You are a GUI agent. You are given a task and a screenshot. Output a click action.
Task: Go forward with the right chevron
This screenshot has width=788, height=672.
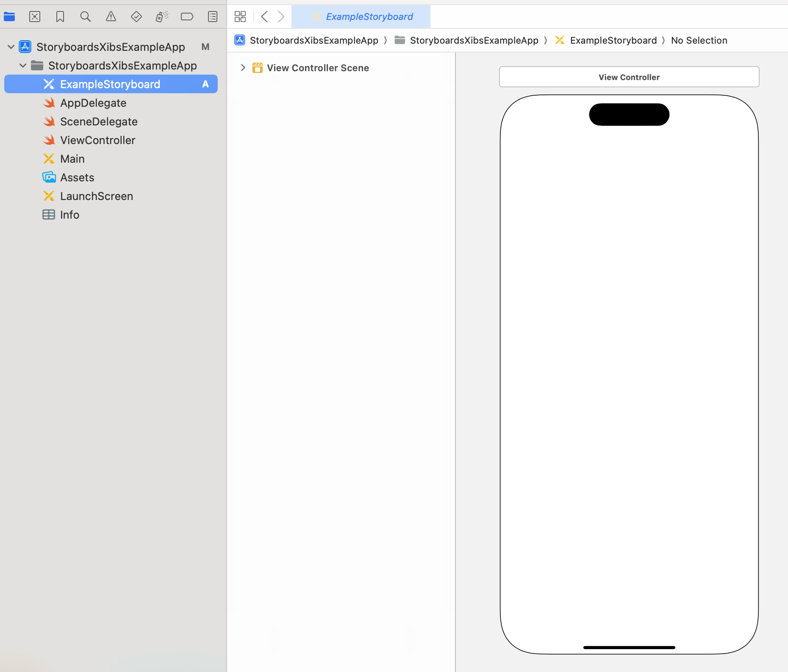[281, 17]
